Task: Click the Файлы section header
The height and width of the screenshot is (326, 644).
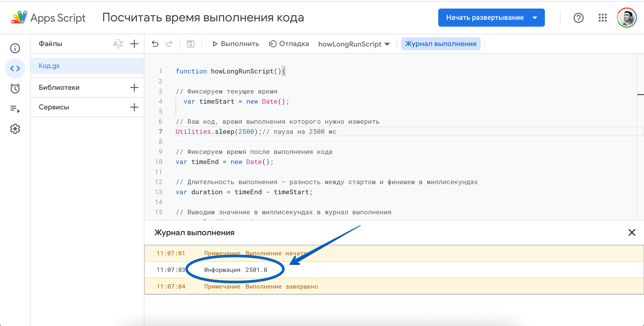Action: [x=50, y=44]
